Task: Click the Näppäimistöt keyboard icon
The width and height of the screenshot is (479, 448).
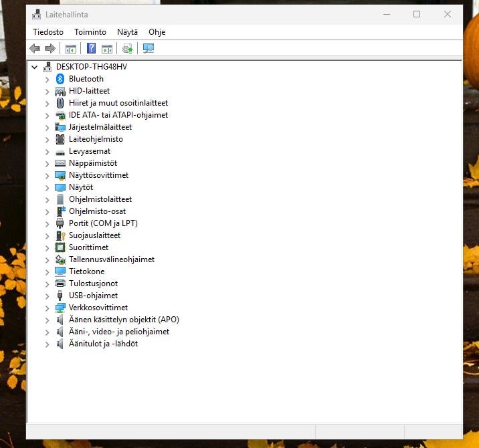Action: [x=60, y=163]
